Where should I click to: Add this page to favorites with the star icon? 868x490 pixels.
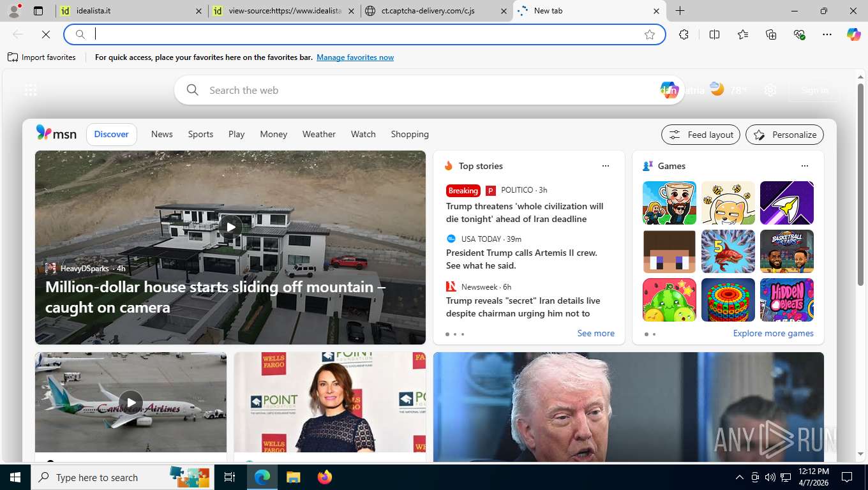[650, 34]
